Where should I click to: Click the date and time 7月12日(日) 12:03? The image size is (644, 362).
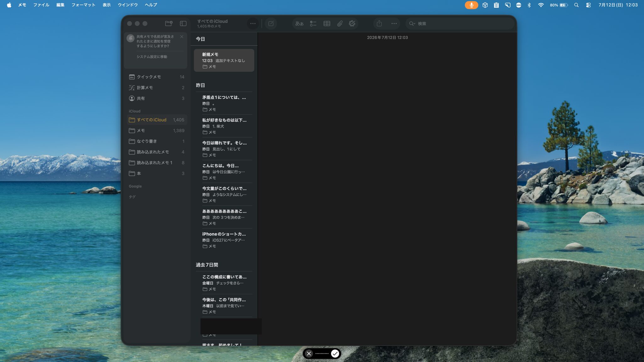point(618,5)
